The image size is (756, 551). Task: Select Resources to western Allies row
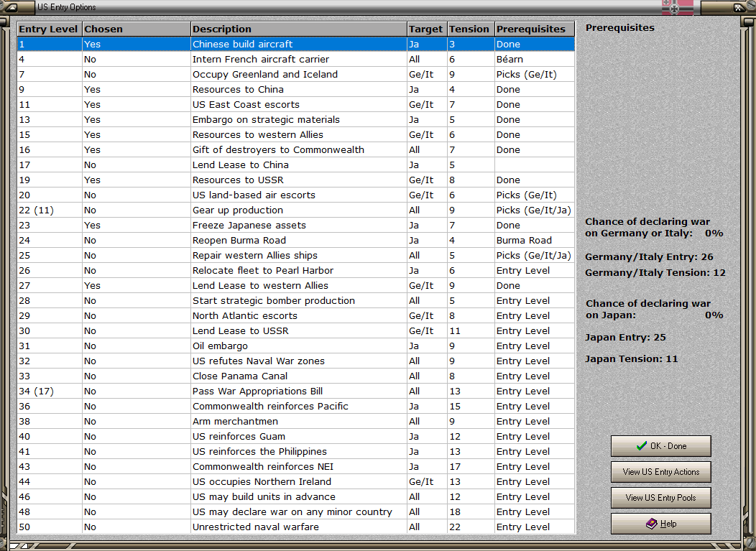296,134
